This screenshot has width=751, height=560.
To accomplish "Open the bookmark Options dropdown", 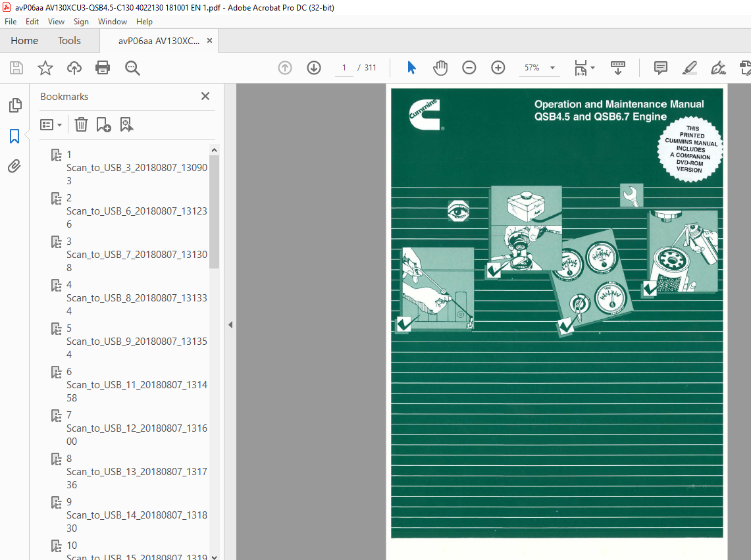I will click(51, 125).
